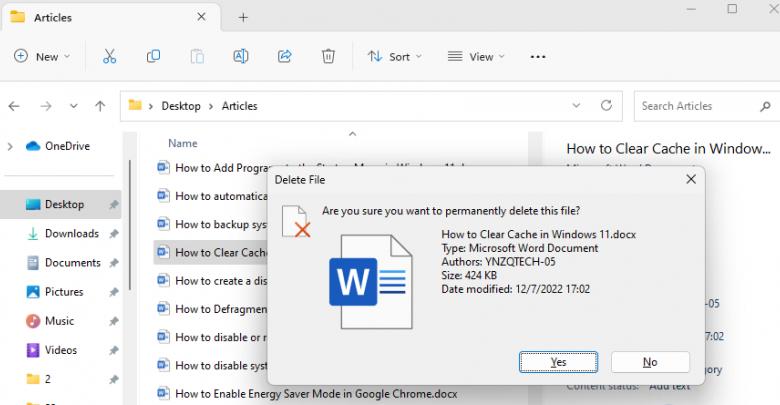Screen dimensions: 780x405
Task: Unpin Music using its pin icon
Action: [114, 321]
